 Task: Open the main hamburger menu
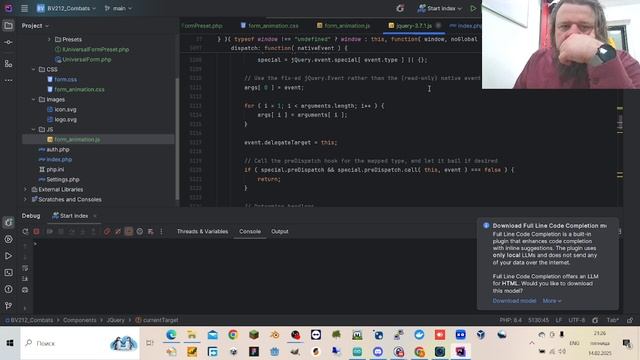[x=24, y=8]
